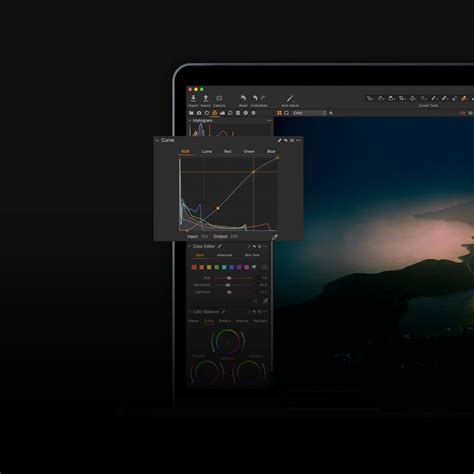Select the first cursor tool in top-right group
Viewport: 474px width, 474px height.
point(370,98)
